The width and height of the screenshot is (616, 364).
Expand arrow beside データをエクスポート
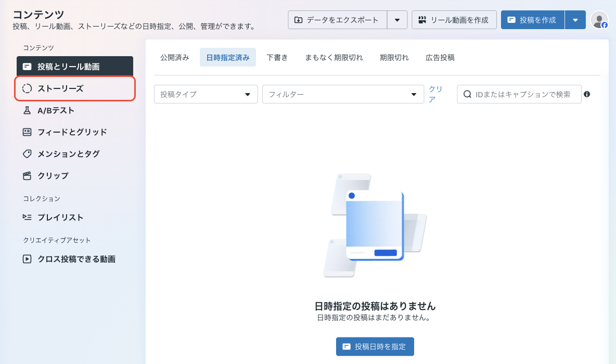click(397, 20)
